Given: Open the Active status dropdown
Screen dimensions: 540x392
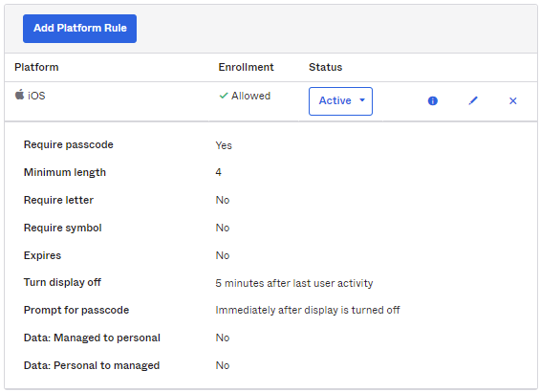Looking at the screenshot, I should coord(340,101).
